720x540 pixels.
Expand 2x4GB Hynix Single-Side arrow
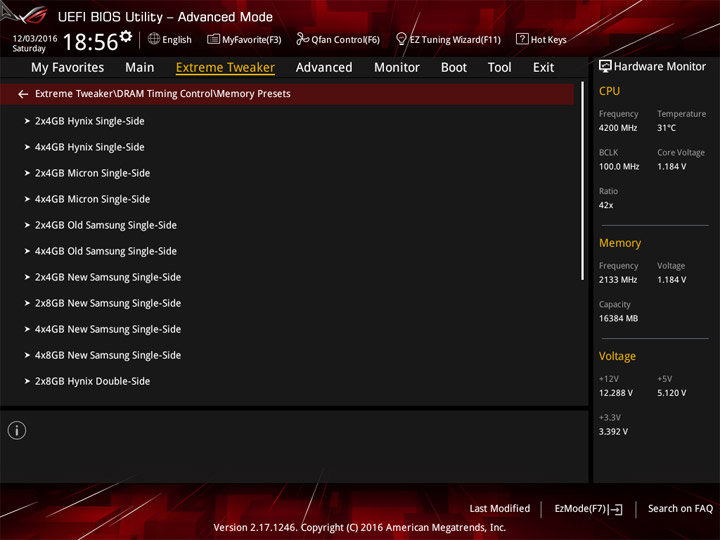coord(27,121)
